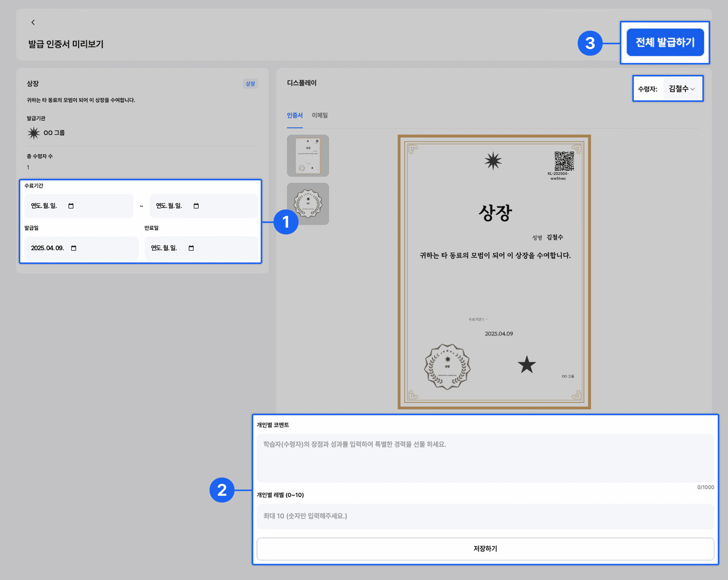728x580 pixels.
Task: Click the 저장하기 button
Action: point(485,549)
